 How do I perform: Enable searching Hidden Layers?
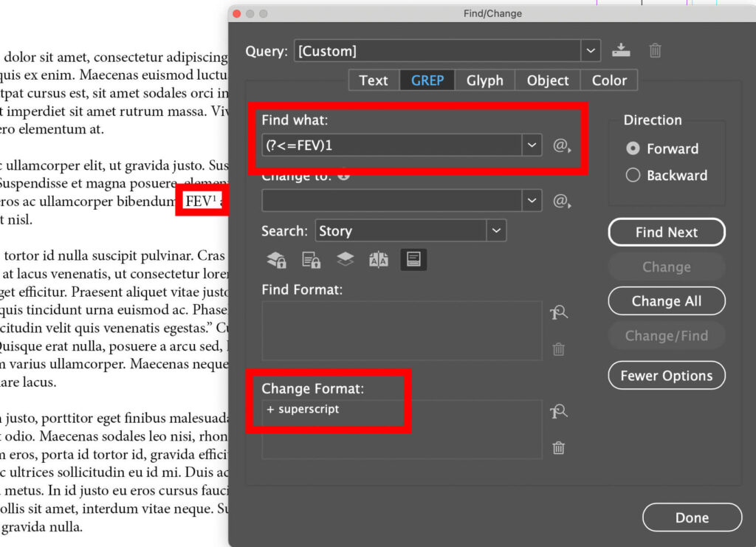pos(346,259)
